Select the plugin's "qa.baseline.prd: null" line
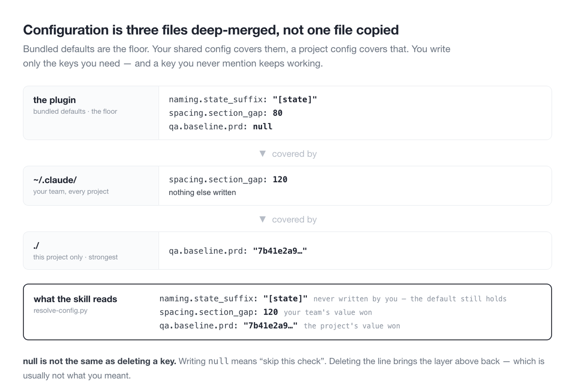 coord(221,126)
